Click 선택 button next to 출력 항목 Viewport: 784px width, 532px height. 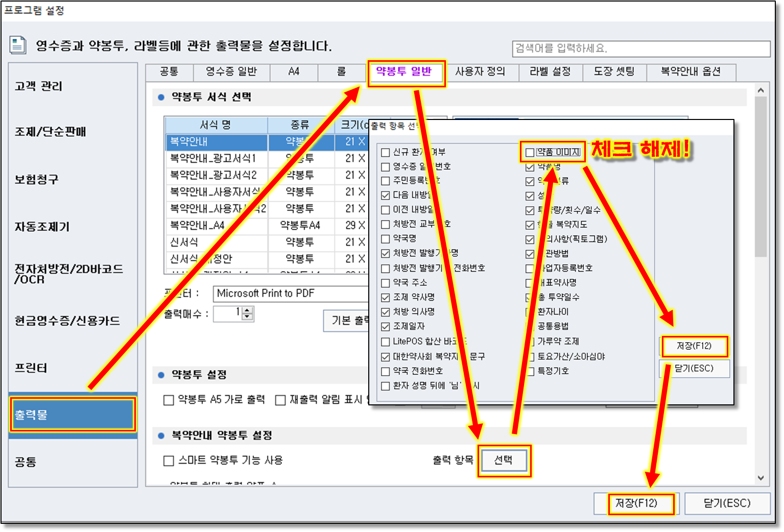coord(504,461)
